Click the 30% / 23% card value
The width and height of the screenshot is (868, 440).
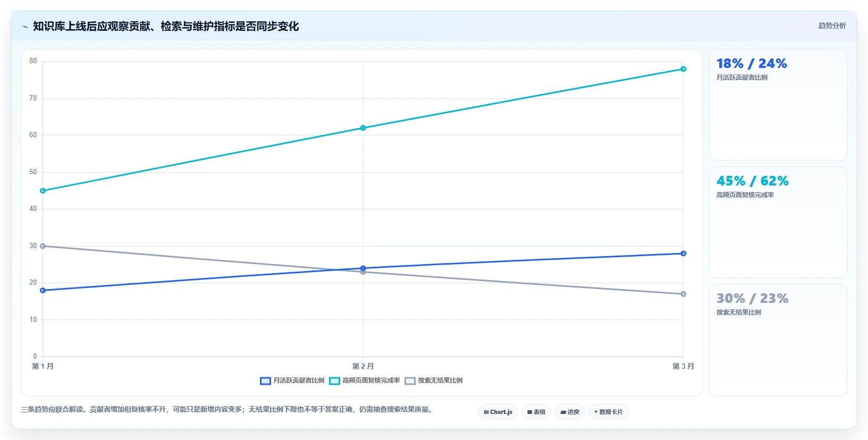(752, 299)
